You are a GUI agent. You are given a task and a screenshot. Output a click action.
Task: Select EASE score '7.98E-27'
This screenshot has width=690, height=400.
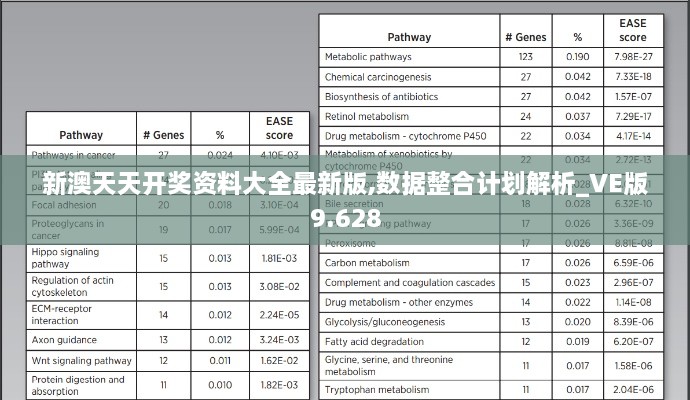pos(633,57)
